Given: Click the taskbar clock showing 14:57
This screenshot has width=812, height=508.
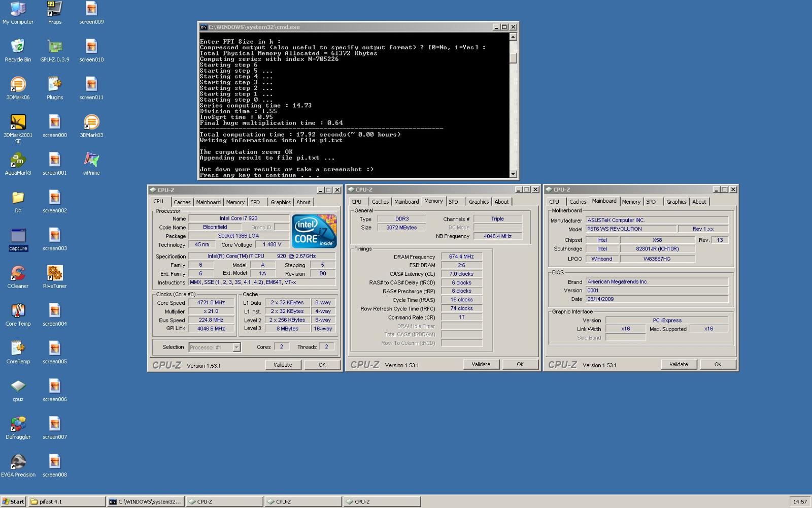Looking at the screenshot, I should click(800, 502).
